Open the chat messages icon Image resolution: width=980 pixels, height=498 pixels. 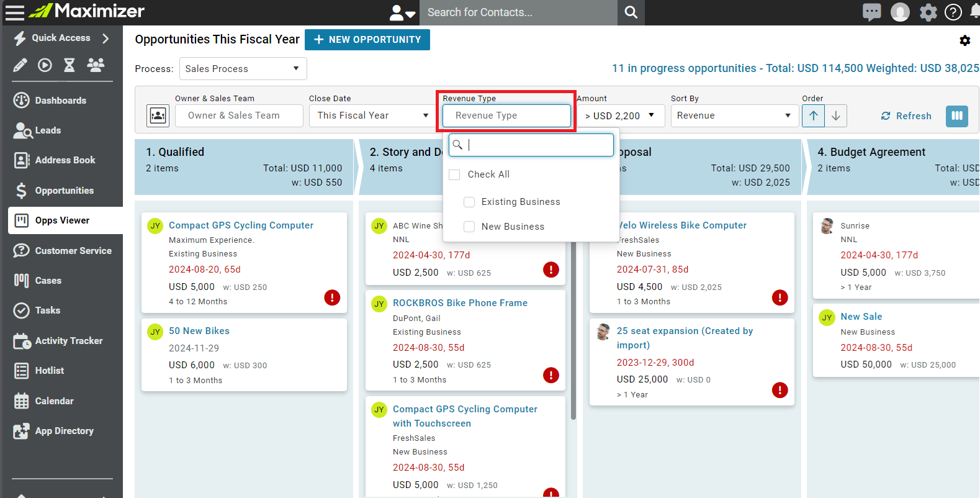point(871,12)
